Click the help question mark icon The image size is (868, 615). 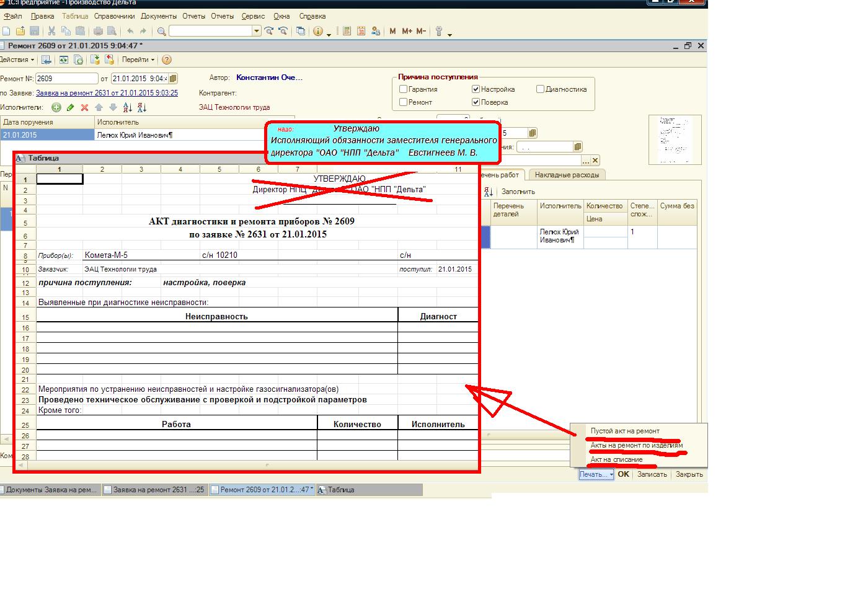(x=167, y=60)
